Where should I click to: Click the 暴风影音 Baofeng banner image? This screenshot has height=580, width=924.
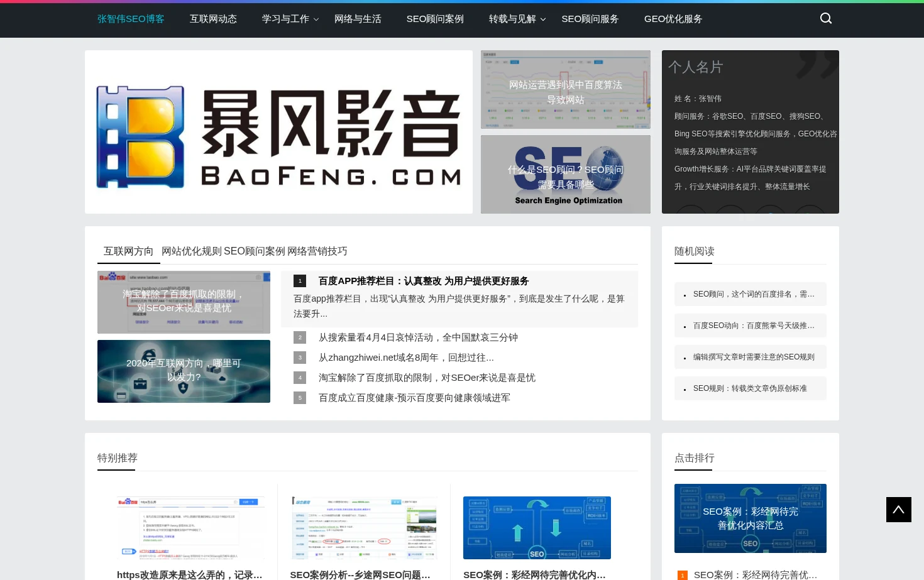tap(278, 132)
